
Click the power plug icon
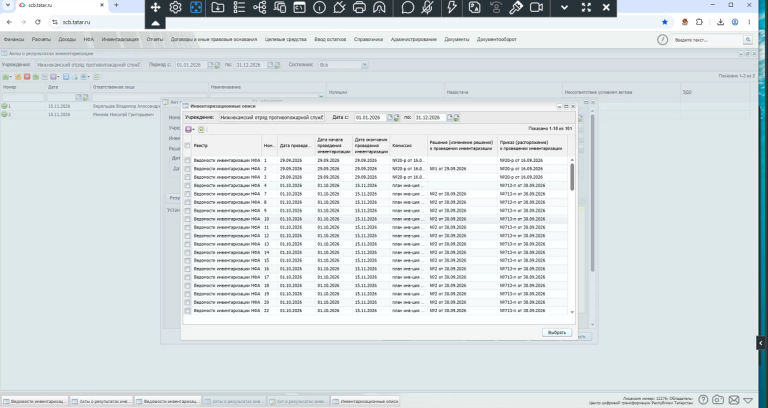tap(339, 7)
